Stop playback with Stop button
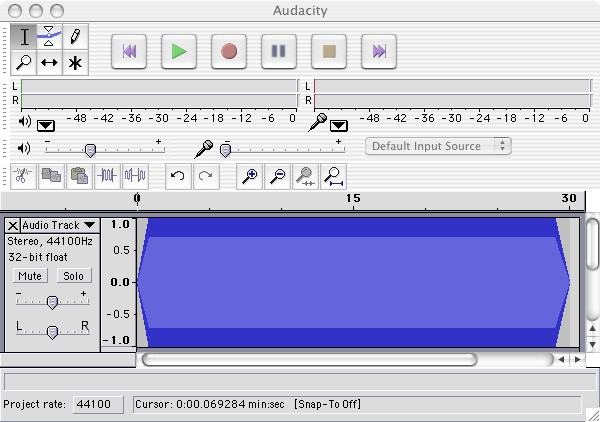This screenshot has width=600, height=422. pos(329,51)
